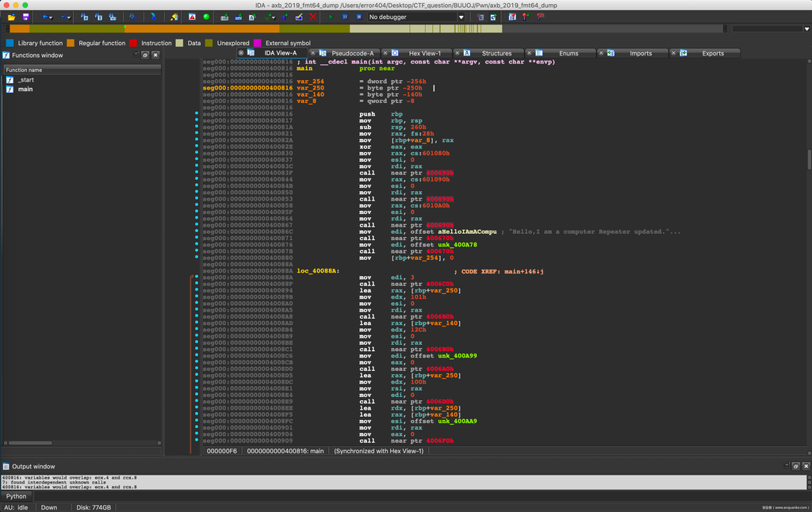
Task: Click the red warning triangle toolbar icon
Action: 193,17
